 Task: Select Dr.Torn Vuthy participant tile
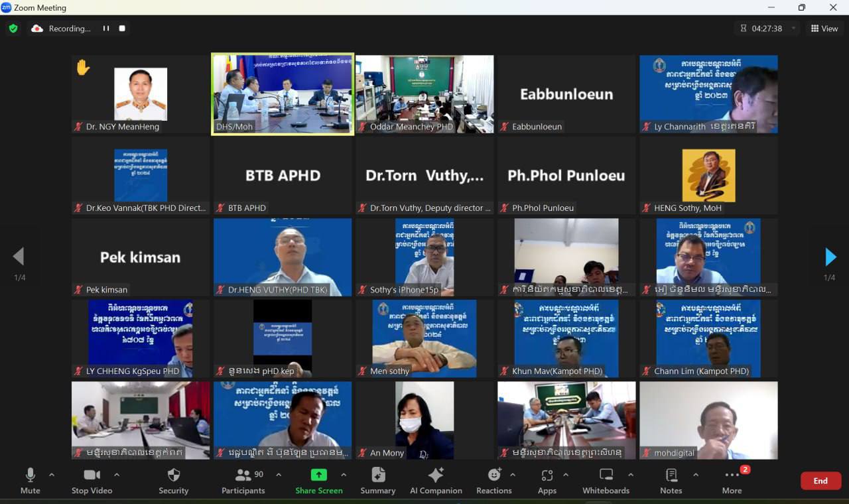424,176
